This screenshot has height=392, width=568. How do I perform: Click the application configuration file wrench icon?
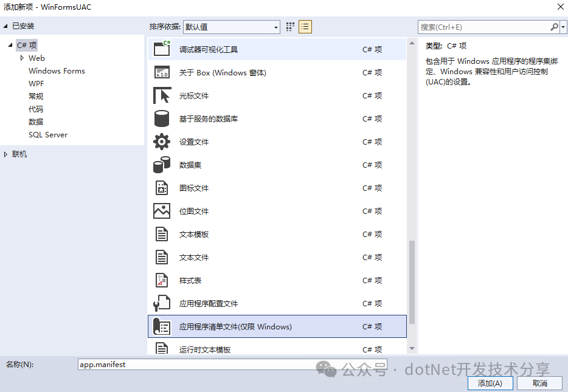[x=162, y=303]
